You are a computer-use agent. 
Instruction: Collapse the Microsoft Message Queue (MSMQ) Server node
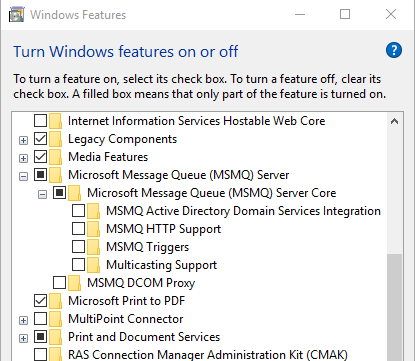[23, 176]
